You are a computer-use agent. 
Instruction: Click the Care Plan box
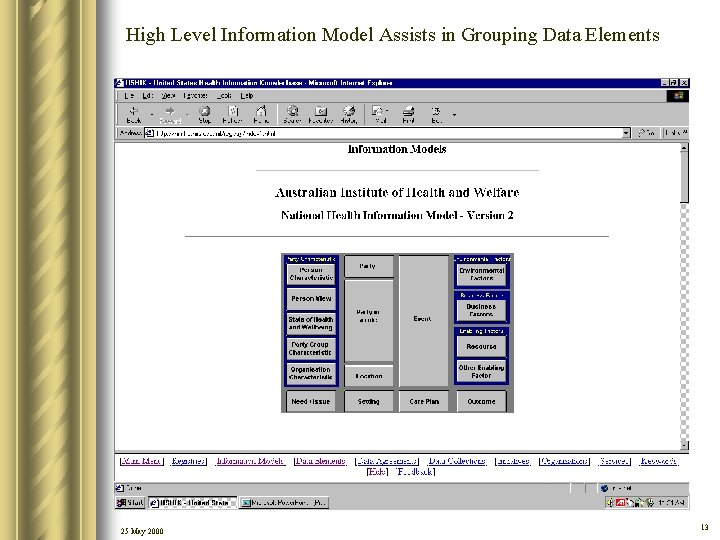424,401
